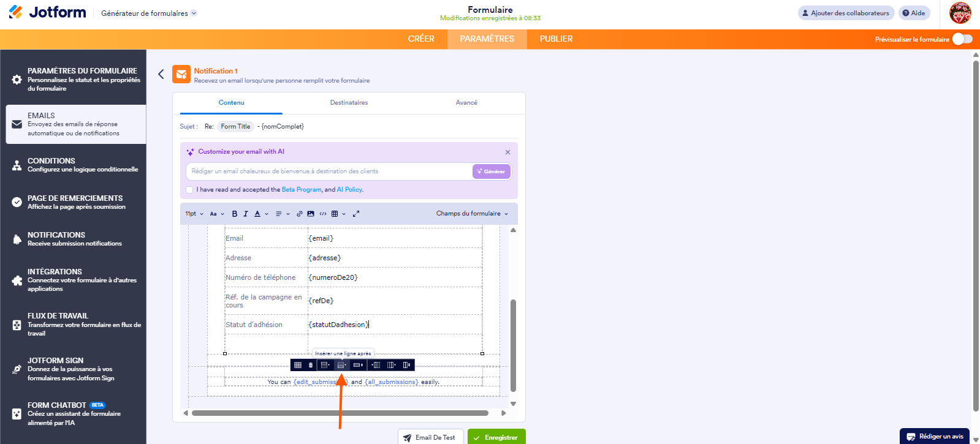The image size is (980, 444).
Task: Insert a column after the current one
Action: (x=391, y=365)
